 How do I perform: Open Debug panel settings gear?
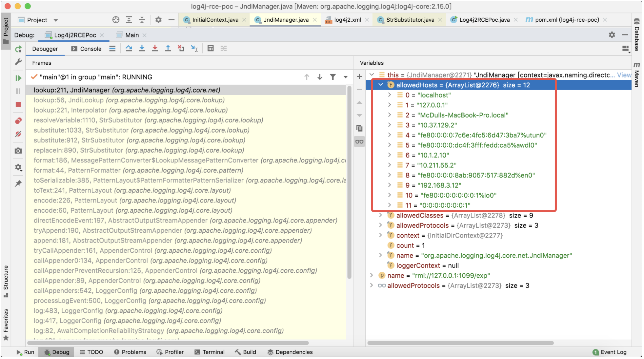[612, 35]
